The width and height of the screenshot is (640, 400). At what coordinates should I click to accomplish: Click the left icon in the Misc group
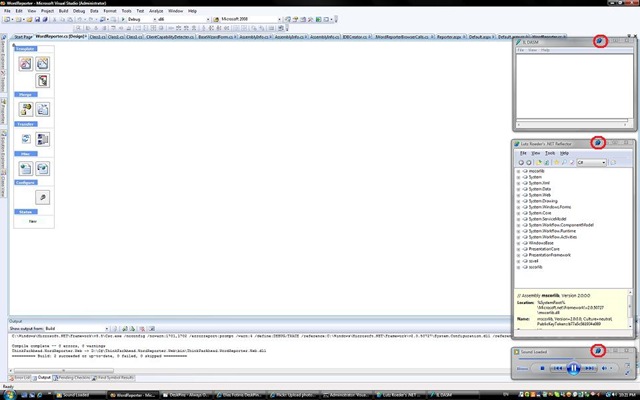pos(26,169)
